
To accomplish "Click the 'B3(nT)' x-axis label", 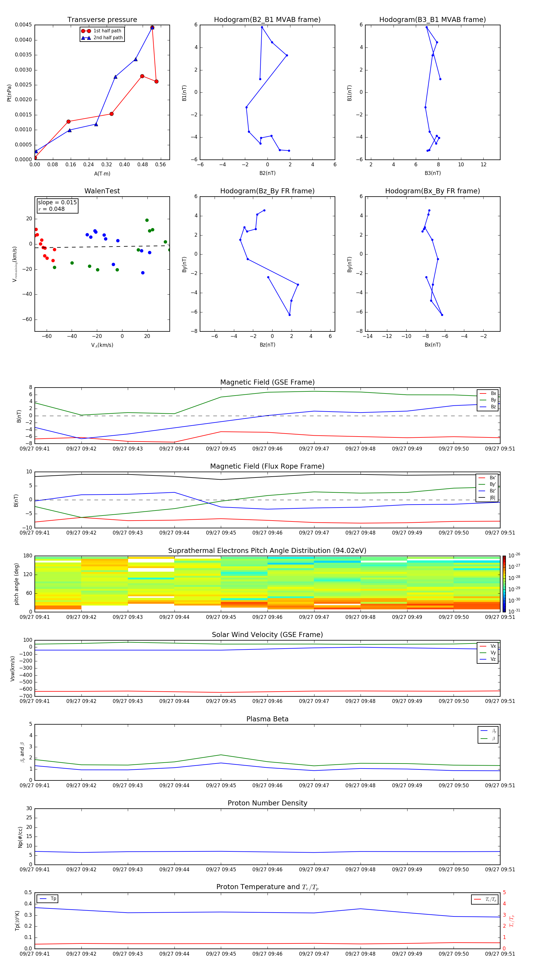I will [432, 173].
